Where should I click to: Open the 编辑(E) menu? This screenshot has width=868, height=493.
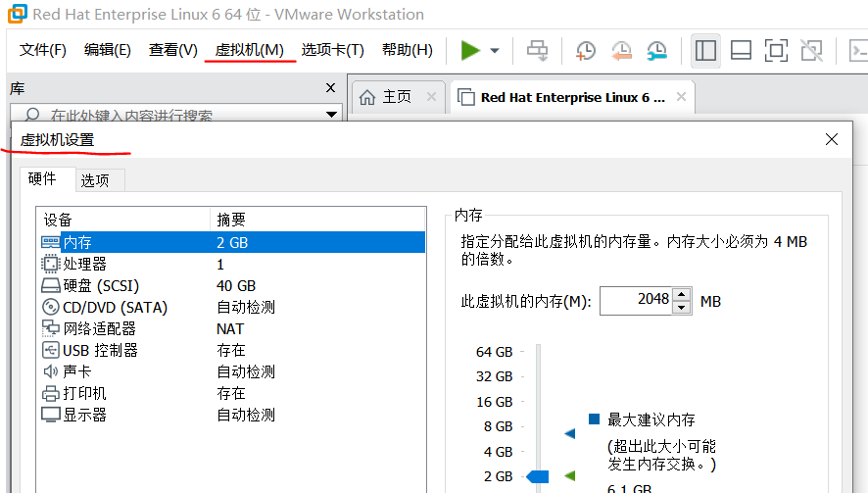[108, 50]
